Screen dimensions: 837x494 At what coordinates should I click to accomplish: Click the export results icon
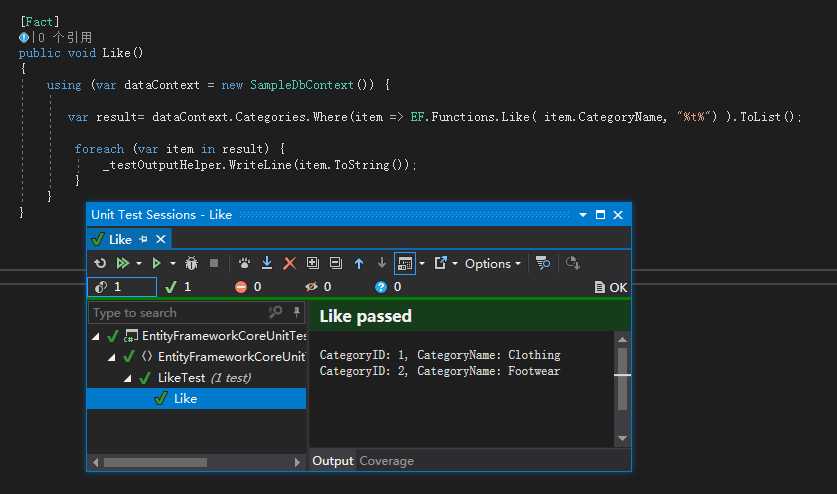[440, 263]
